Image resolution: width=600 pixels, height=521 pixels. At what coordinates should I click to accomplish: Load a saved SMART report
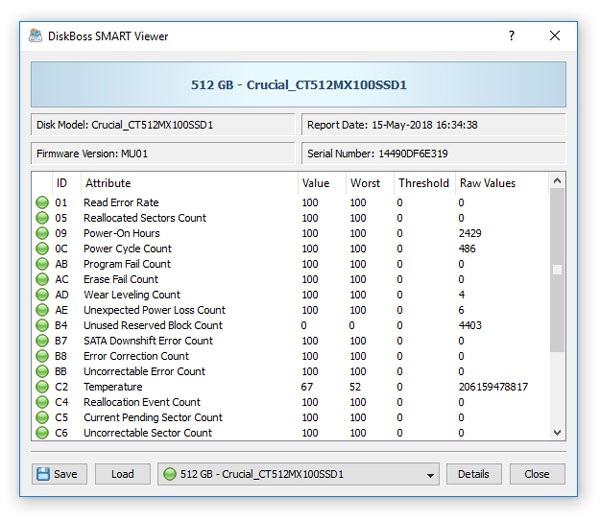tap(122, 474)
